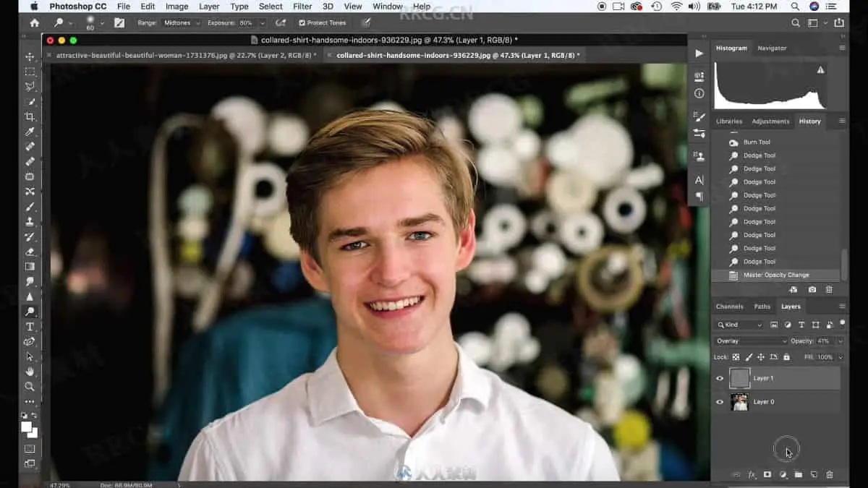Image resolution: width=868 pixels, height=488 pixels.
Task: Select the Lasso tool
Action: point(30,86)
